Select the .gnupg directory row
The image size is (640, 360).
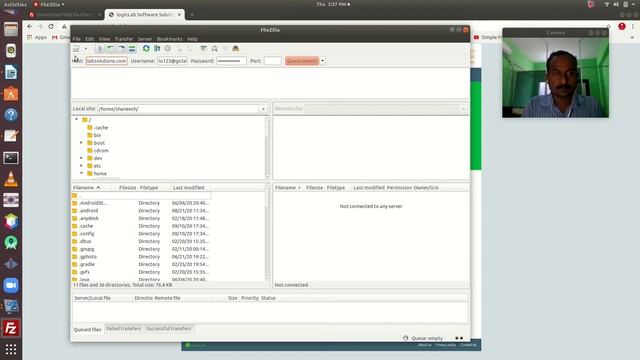(x=141, y=249)
